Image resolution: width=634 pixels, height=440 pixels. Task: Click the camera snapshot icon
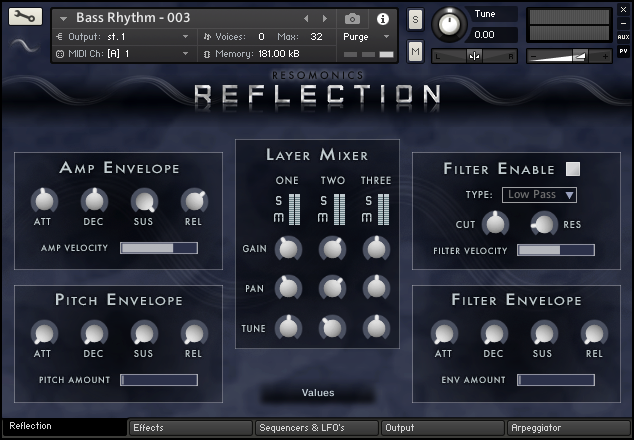[352, 19]
